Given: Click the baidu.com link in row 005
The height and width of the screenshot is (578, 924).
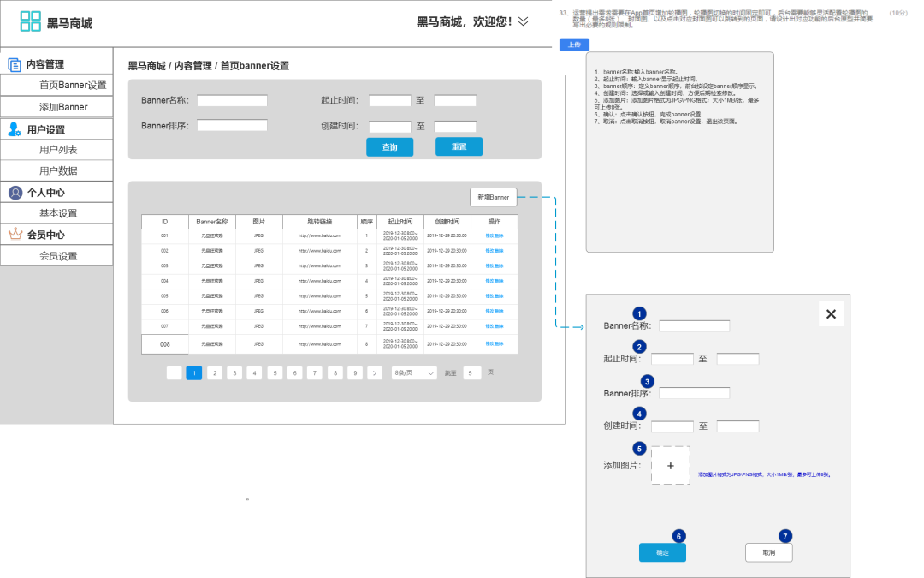Looking at the screenshot, I should point(319,296).
